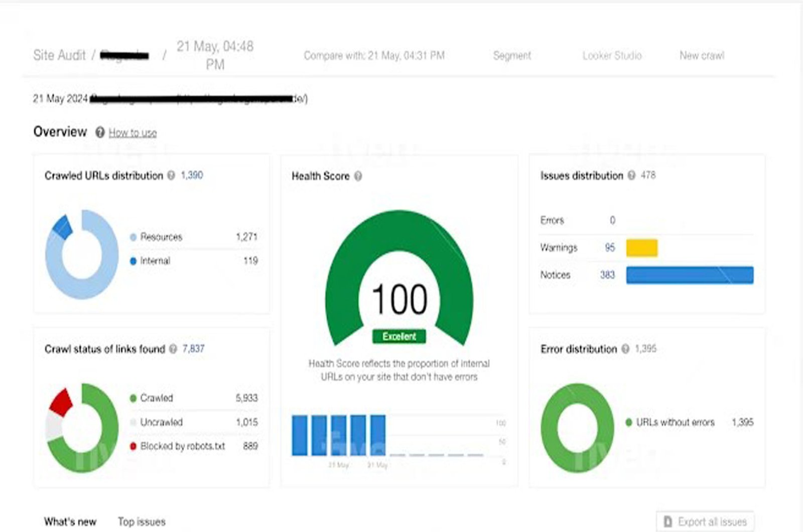Click the Looker Studio button
The image size is (803, 532).
coord(612,56)
